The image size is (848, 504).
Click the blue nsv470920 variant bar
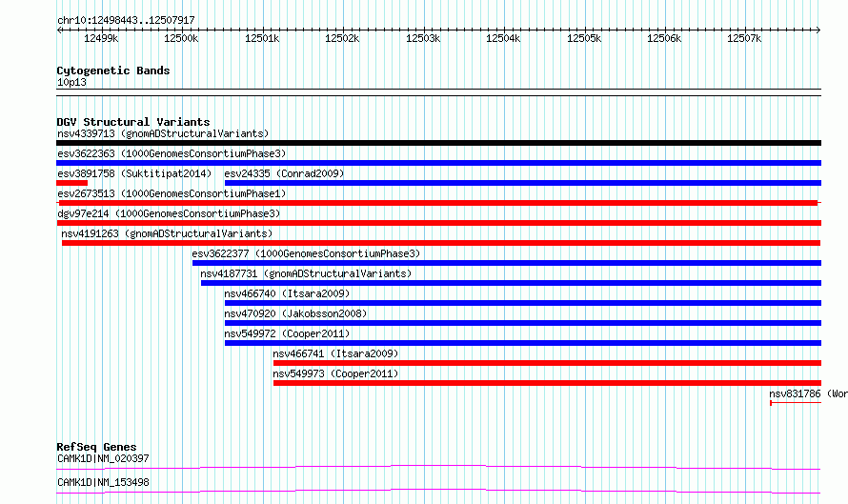523,323
